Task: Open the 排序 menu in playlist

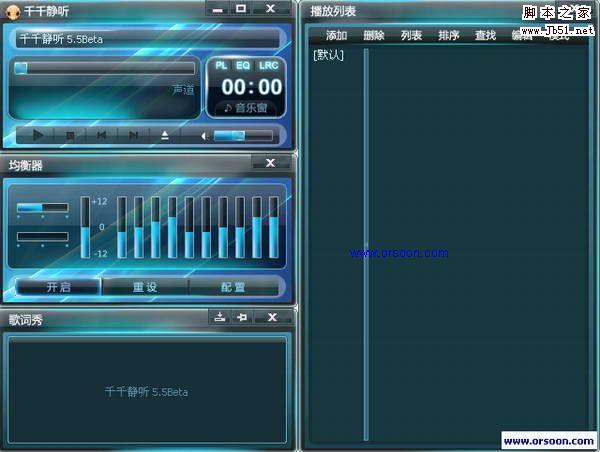Action: pos(449,36)
